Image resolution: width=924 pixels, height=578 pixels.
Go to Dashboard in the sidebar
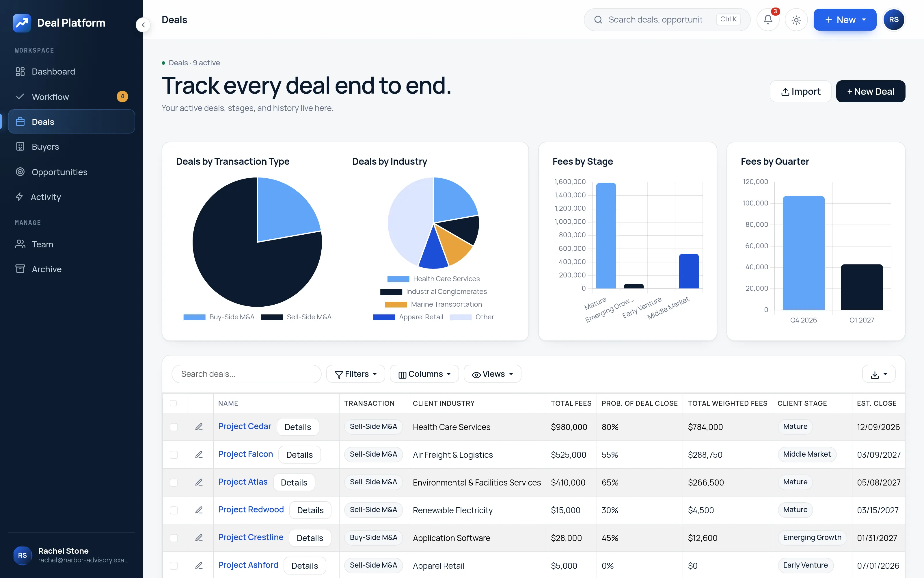coord(71,71)
